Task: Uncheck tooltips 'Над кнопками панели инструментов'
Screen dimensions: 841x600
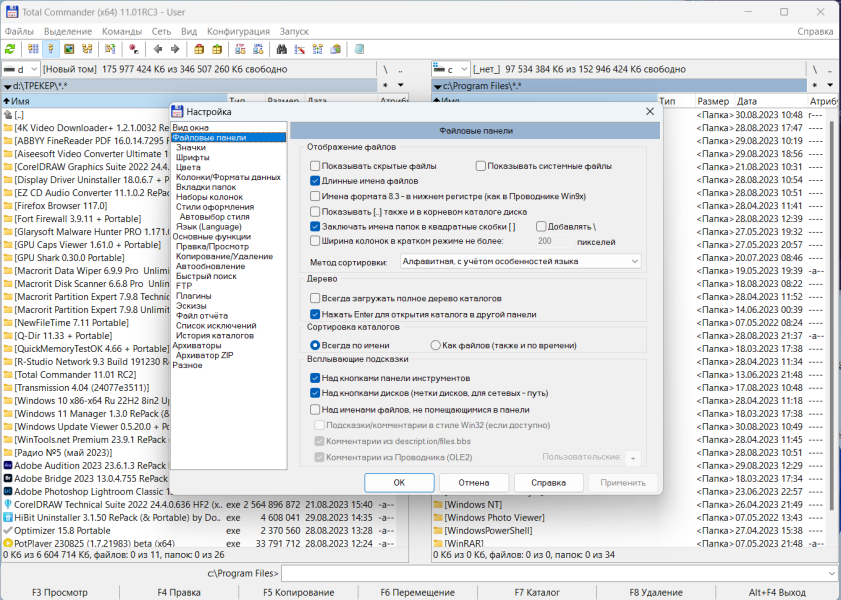Action: pos(315,378)
